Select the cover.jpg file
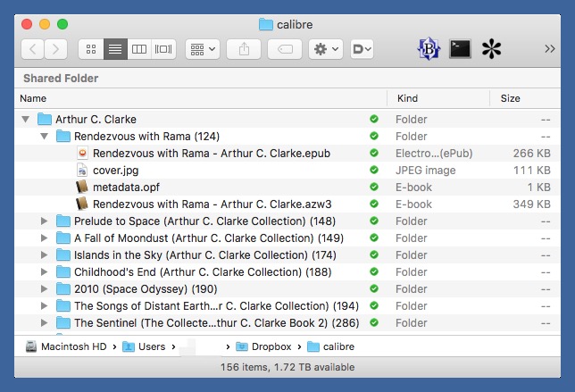Screen dimensions: 575x392 pos(115,171)
